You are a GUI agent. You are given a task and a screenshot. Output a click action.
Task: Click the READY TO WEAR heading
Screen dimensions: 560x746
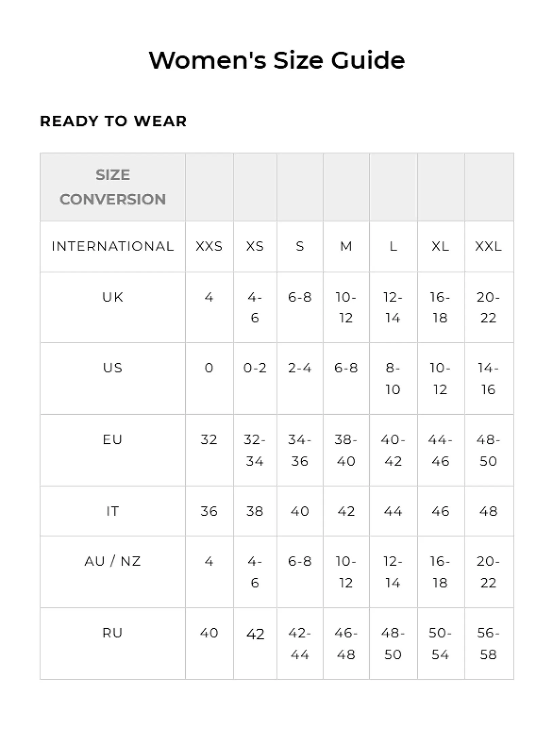click(113, 121)
